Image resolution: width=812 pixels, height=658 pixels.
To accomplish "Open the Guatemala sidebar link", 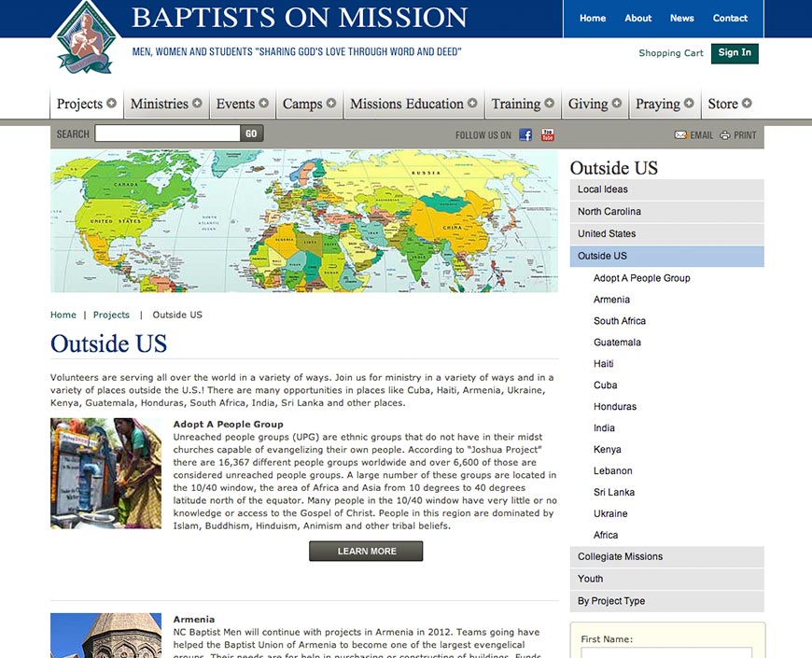I will point(617,343).
